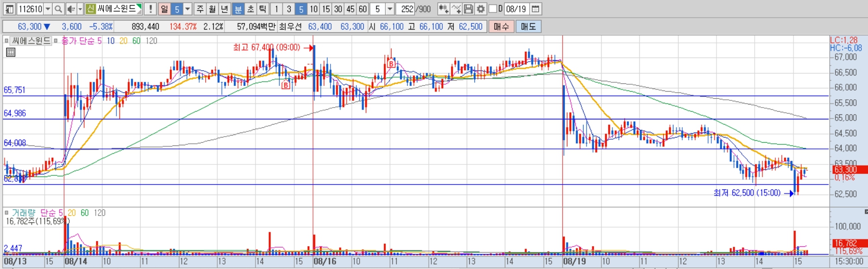
Task: Click the date field showing 08/19
Action: tap(516, 9)
